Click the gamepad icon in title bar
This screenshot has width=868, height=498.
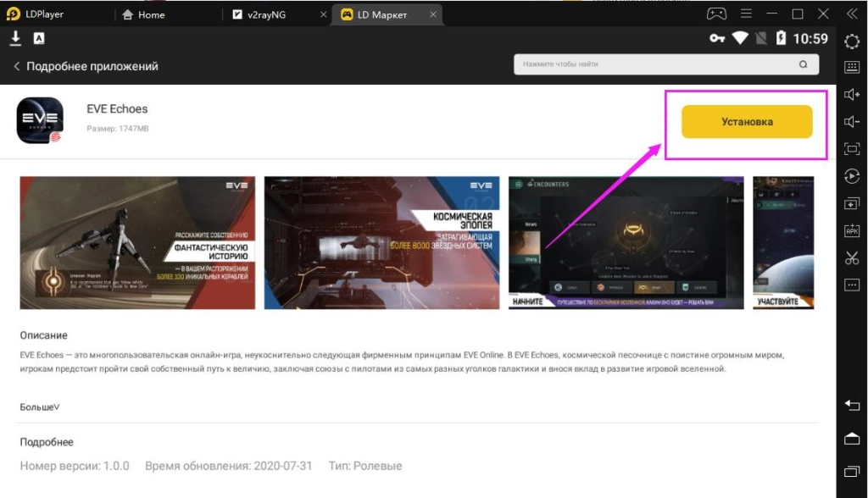(x=716, y=14)
